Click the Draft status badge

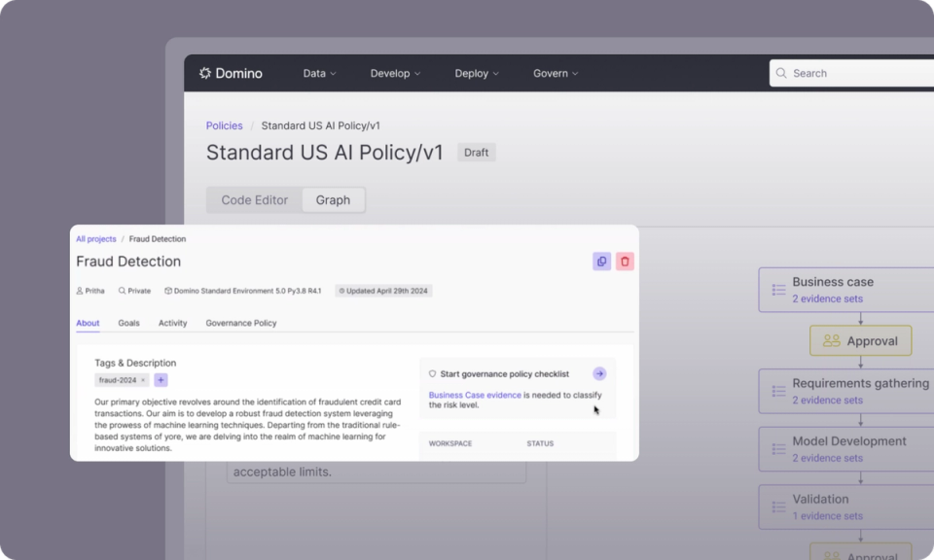(x=476, y=153)
